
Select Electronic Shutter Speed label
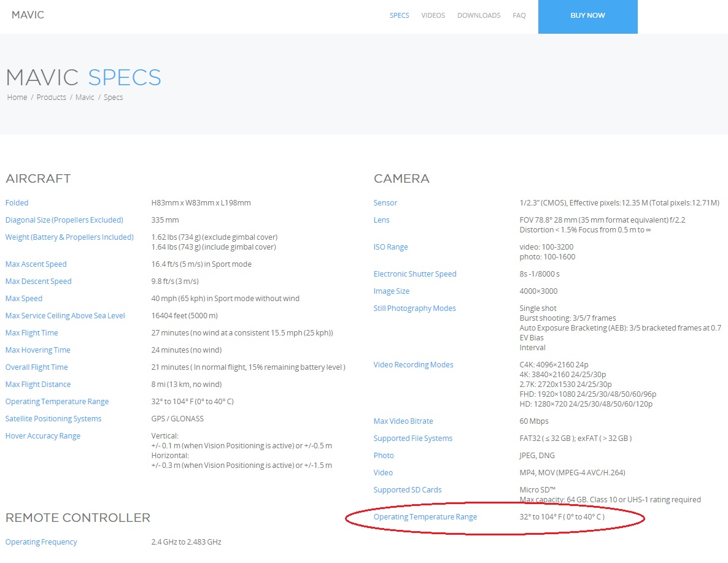pyautogui.click(x=414, y=274)
